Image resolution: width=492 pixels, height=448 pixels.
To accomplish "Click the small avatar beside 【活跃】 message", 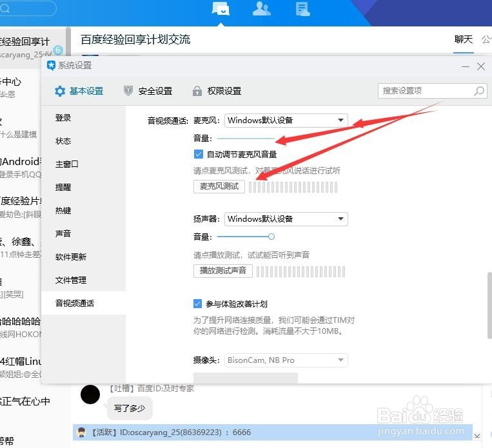I will click(x=82, y=432).
